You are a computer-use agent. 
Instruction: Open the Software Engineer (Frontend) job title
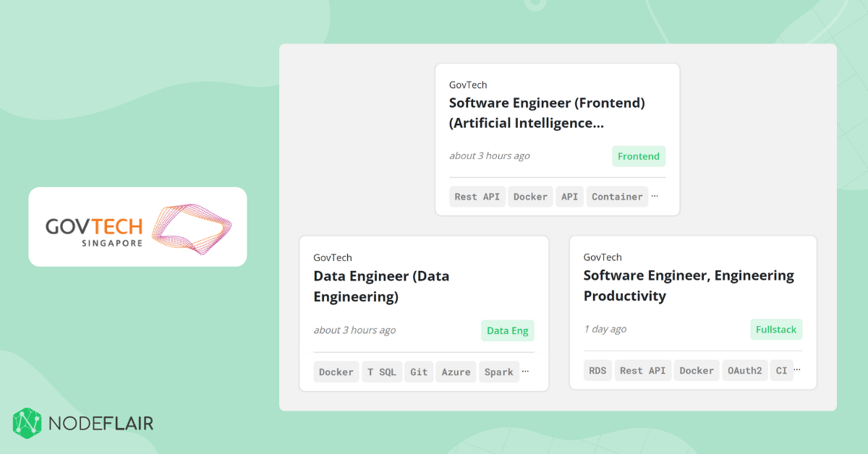[546, 113]
